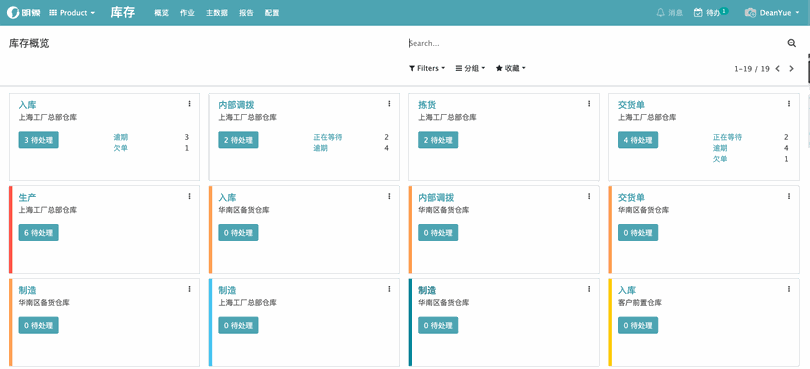The image size is (810, 369).
Task: Open the 主数据 menu
Action: click(x=216, y=13)
